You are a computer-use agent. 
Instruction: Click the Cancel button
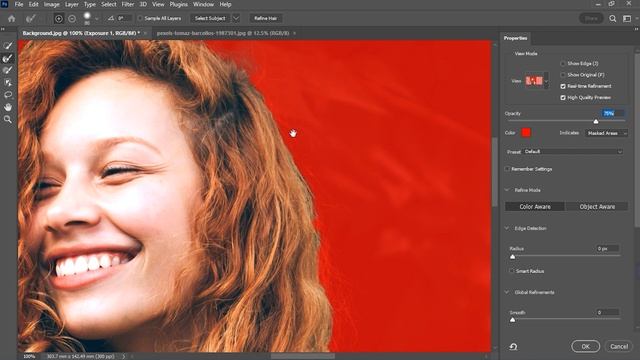point(619,347)
